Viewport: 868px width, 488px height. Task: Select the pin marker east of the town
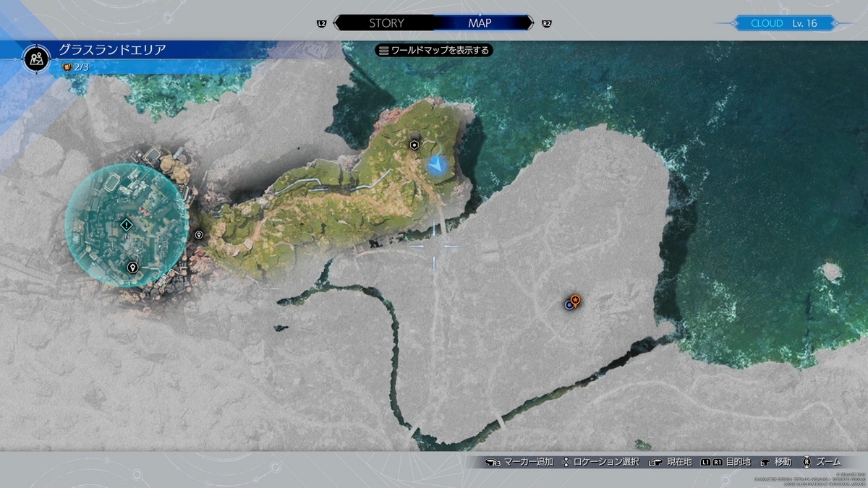(199, 234)
